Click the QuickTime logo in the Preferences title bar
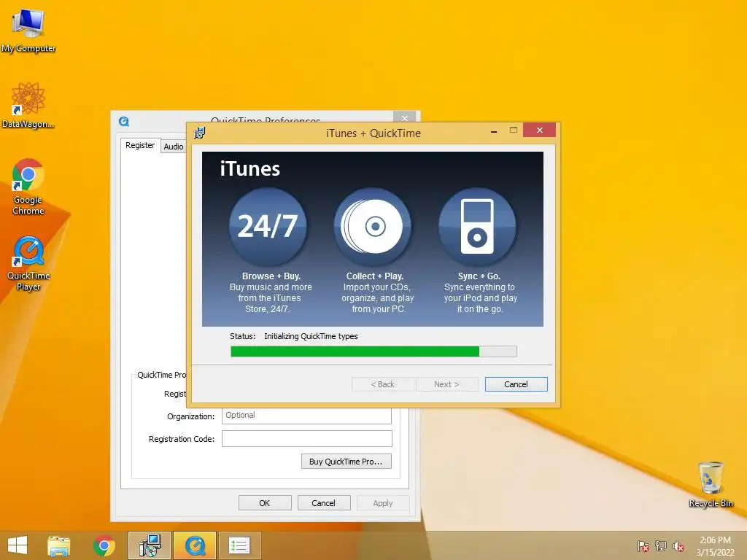The height and width of the screenshot is (560, 747). [124, 122]
